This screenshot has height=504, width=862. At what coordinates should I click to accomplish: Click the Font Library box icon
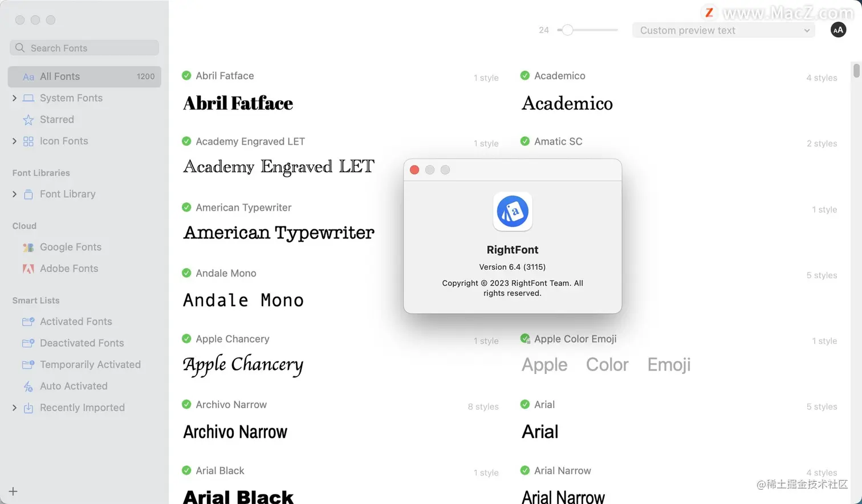point(28,194)
